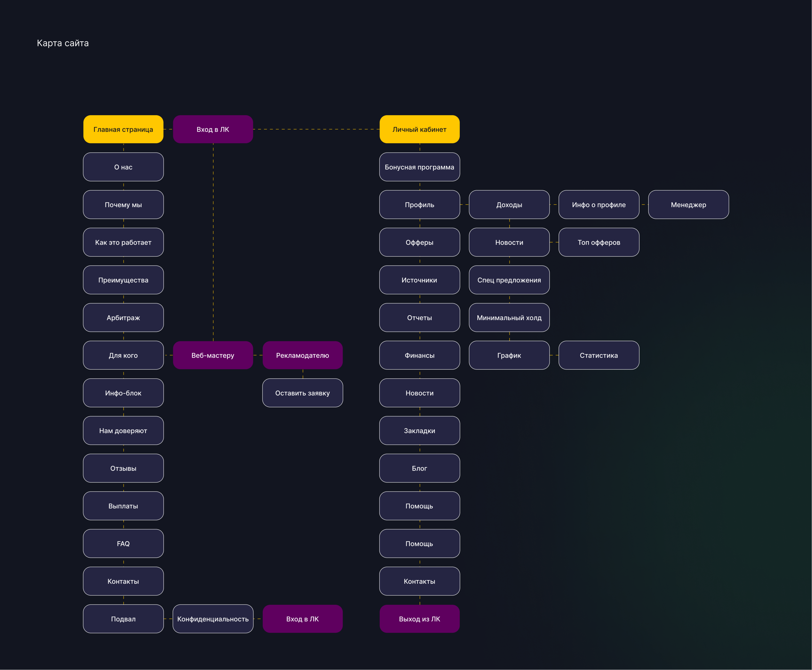Click the Выход из ЛК purple node

click(x=419, y=619)
